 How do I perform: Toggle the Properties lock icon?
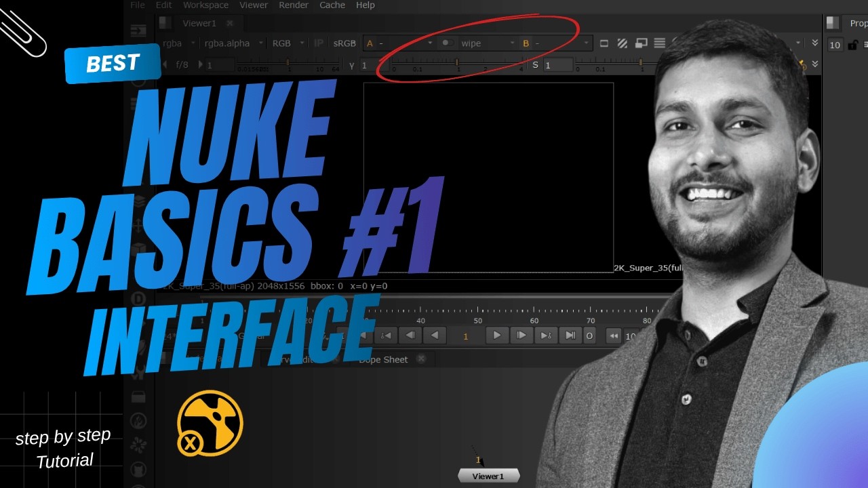point(853,45)
